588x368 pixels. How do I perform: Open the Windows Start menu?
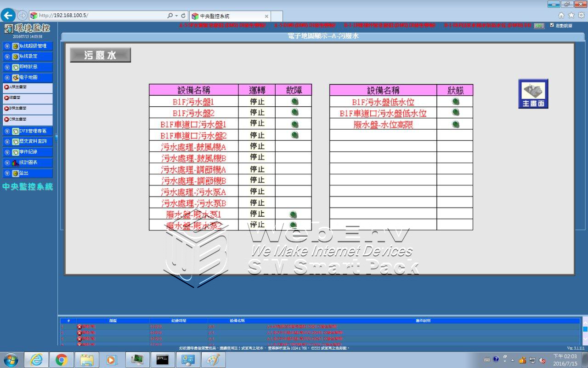10,359
